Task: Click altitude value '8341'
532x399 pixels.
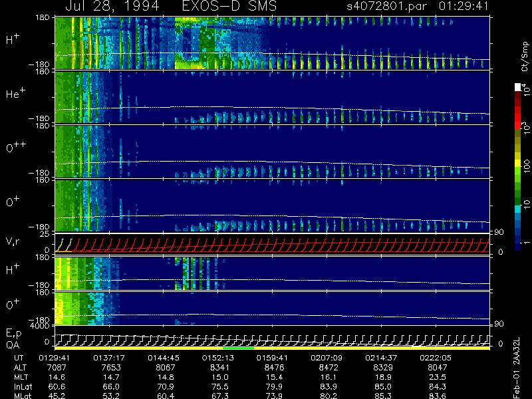Action: [x=220, y=368]
